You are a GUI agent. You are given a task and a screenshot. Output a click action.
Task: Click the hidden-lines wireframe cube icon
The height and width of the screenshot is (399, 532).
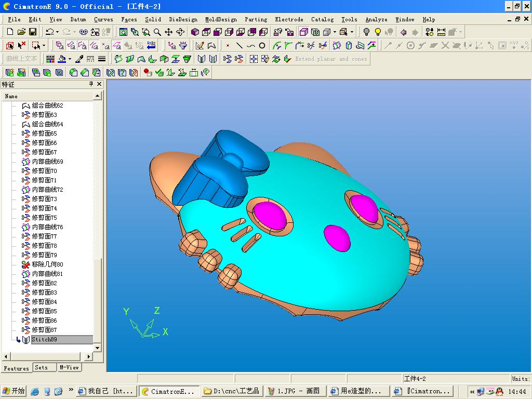(x=315, y=32)
